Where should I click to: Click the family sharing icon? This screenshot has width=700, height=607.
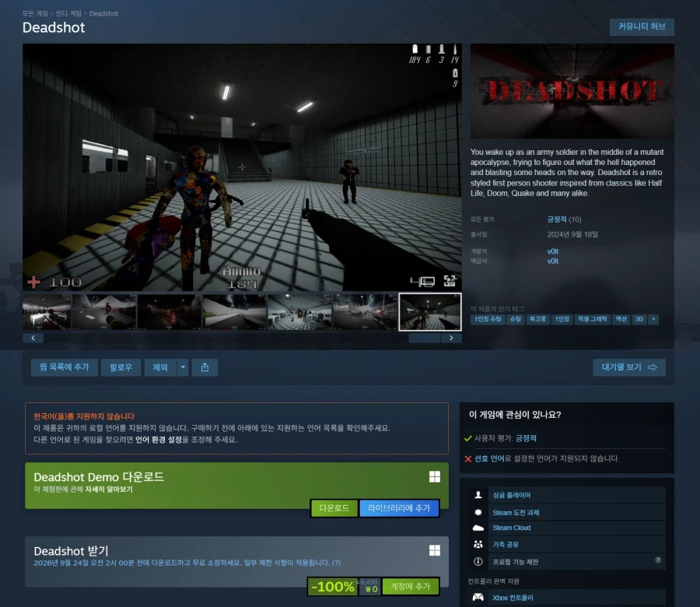coord(478,545)
